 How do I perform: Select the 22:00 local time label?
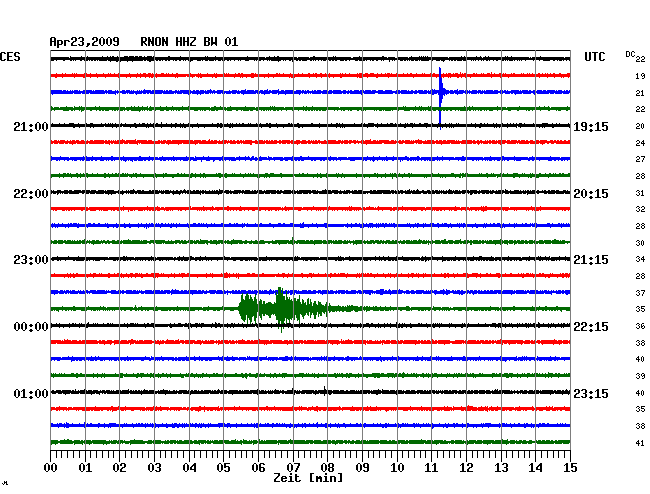[31, 194]
